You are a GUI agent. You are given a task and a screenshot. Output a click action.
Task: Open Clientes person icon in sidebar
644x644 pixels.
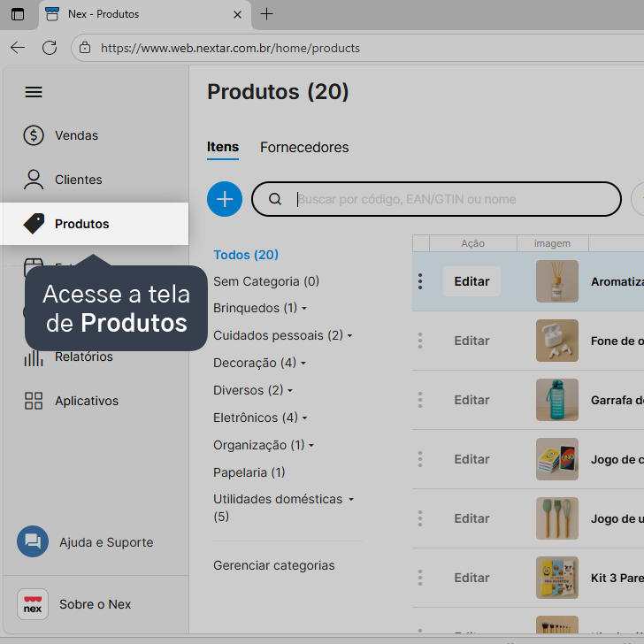34,180
